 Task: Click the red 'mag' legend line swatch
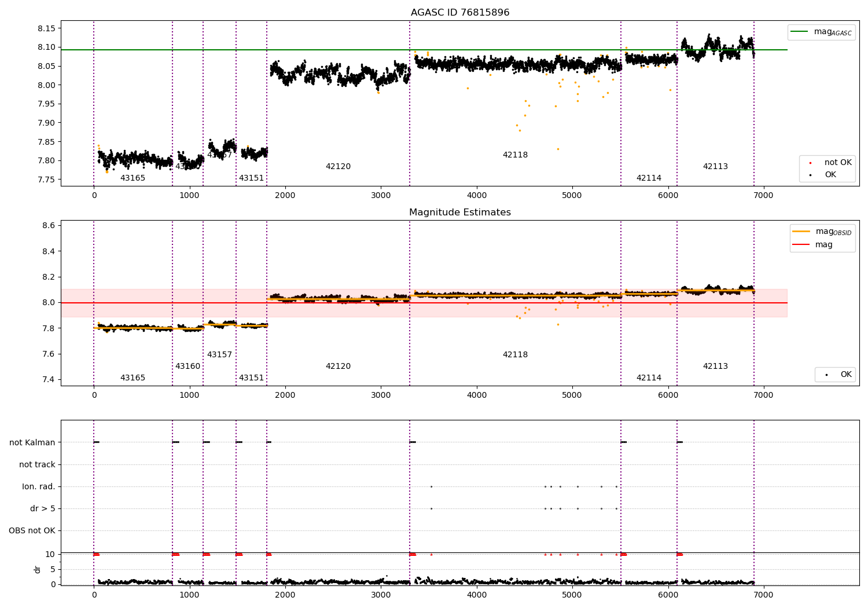tap(801, 245)
